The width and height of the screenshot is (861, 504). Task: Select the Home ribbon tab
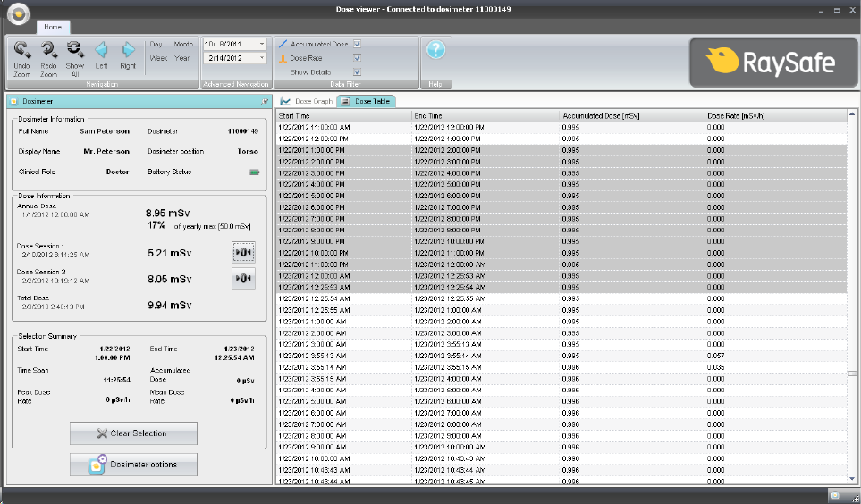click(53, 28)
